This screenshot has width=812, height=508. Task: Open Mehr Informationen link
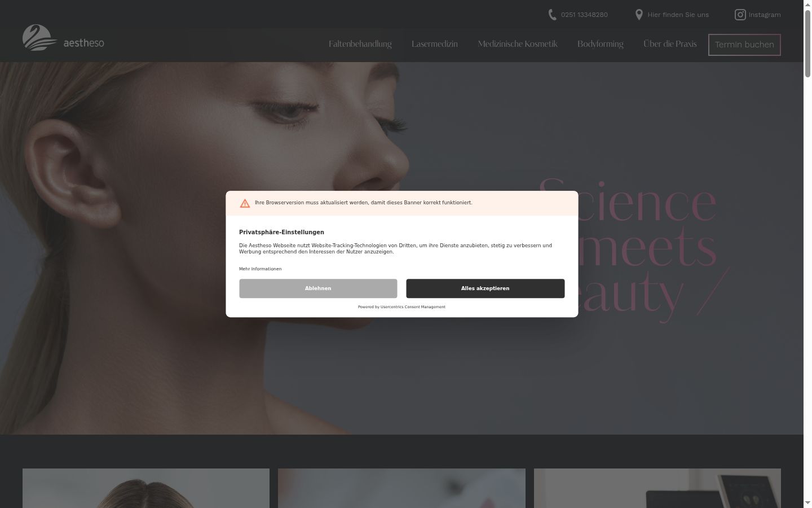click(x=260, y=269)
